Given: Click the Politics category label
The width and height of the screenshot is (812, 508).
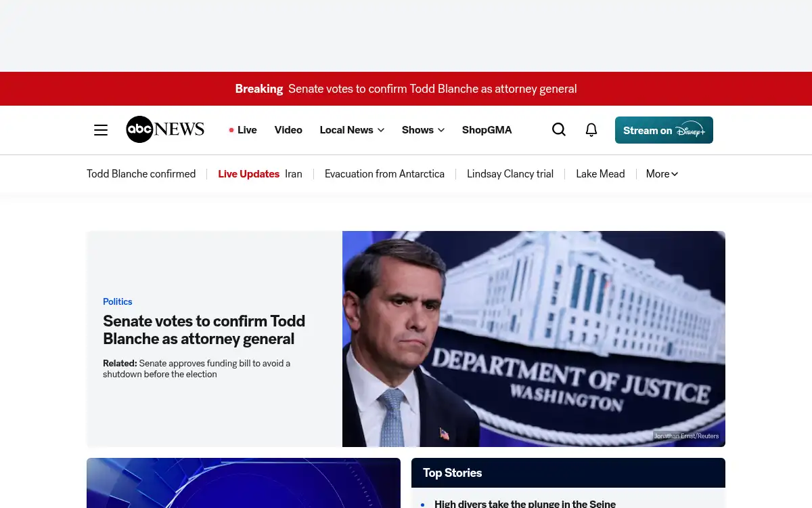Looking at the screenshot, I should pos(118,301).
